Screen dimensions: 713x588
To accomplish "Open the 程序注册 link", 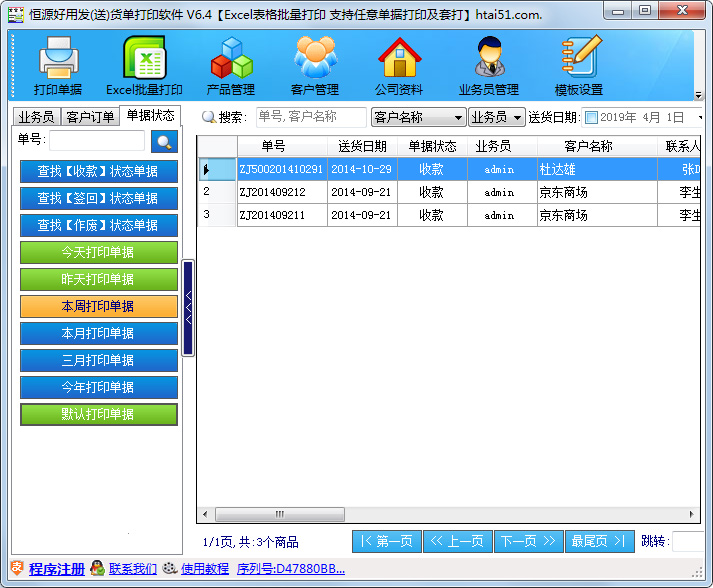I will pos(57,568).
